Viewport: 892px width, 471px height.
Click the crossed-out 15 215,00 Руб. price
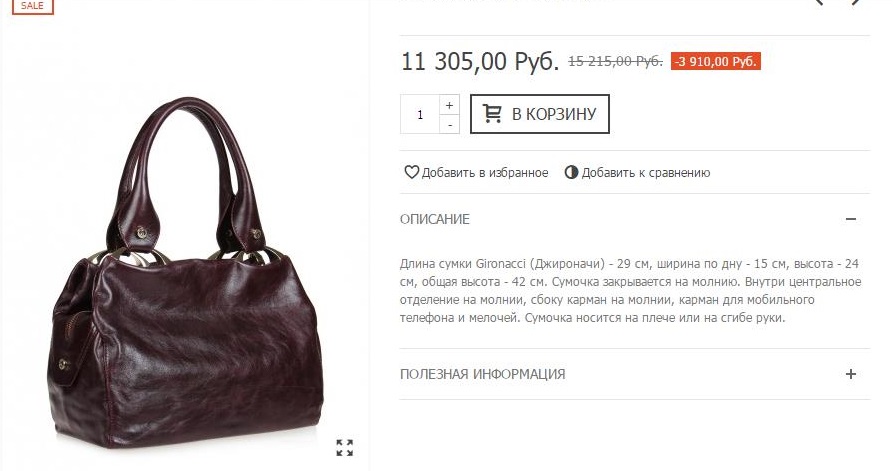coord(616,61)
